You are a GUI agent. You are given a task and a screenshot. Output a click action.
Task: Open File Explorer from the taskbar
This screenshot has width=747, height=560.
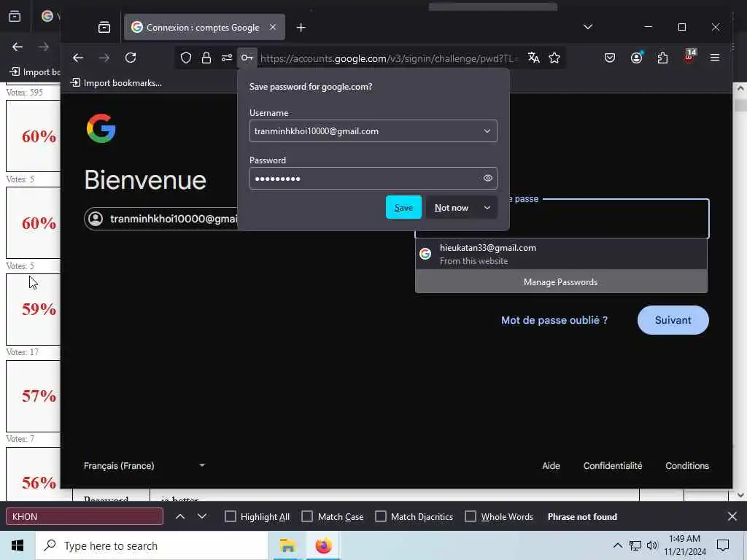pyautogui.click(x=287, y=545)
